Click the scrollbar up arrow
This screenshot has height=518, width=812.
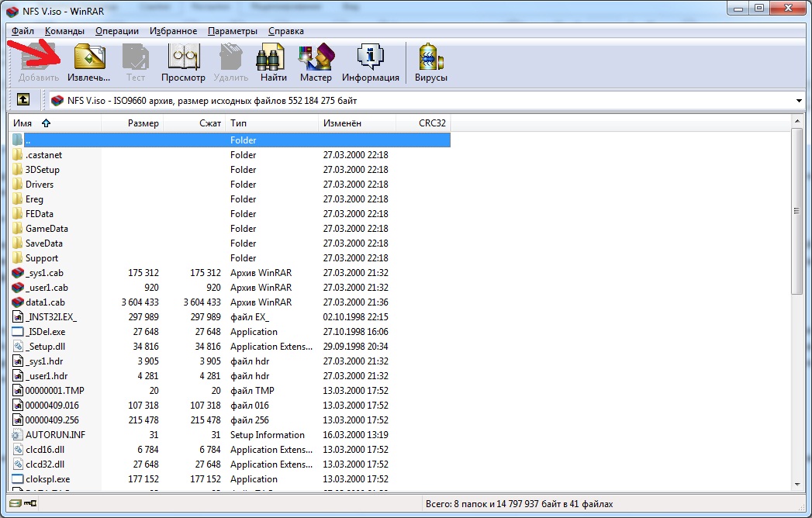coord(796,121)
